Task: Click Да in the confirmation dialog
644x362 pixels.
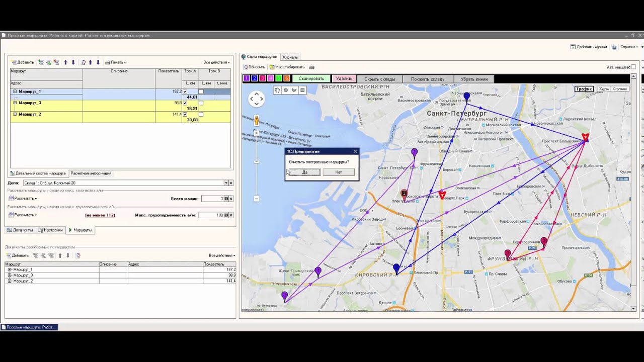Action: click(x=305, y=172)
